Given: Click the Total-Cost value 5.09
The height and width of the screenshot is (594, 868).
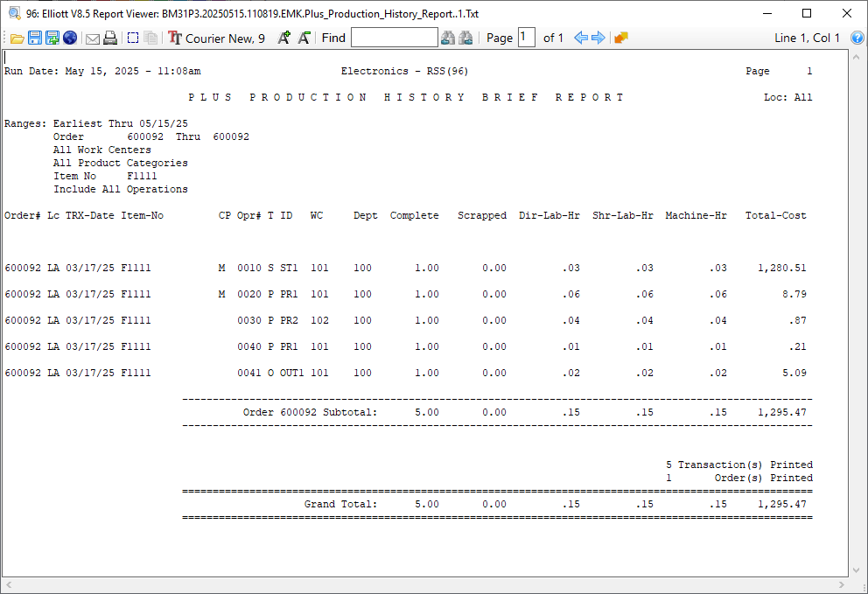Looking at the screenshot, I should [x=794, y=374].
